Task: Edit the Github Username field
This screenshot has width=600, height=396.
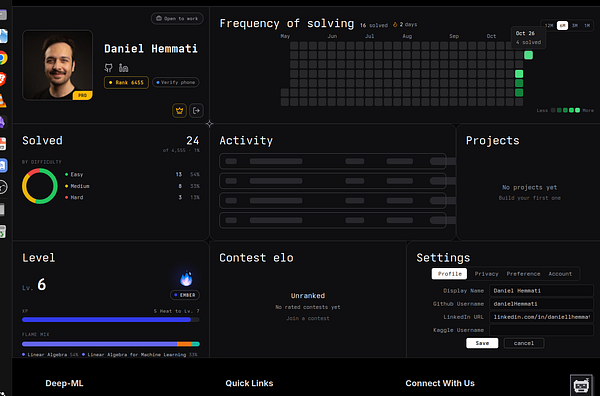Action: click(x=541, y=304)
